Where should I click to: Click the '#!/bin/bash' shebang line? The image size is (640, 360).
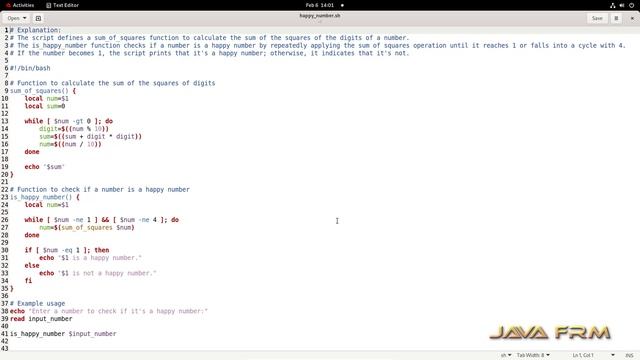(x=30, y=68)
